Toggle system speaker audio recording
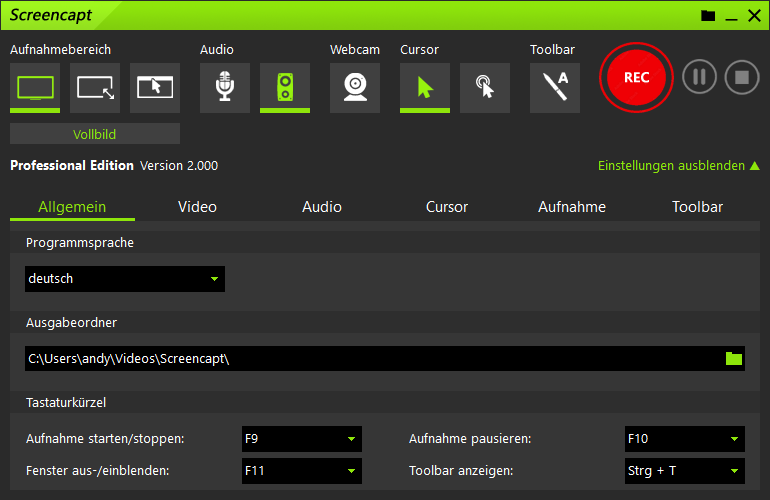 coord(285,87)
